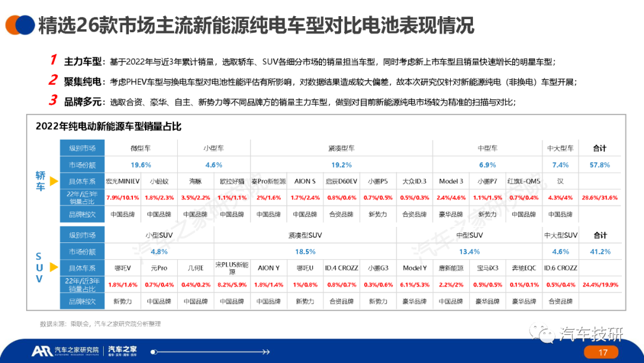This screenshot has height=363, width=644.
Task: Click the 秦Pro新能源 model cell
Action: tap(268, 181)
